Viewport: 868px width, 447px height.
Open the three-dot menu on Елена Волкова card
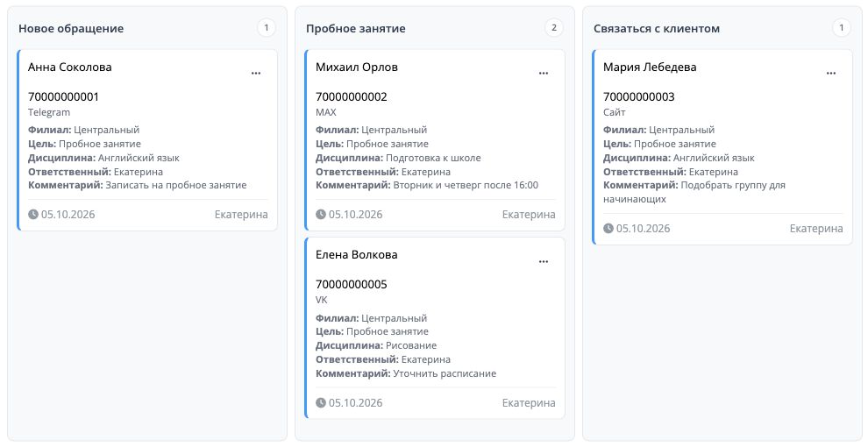tap(544, 262)
